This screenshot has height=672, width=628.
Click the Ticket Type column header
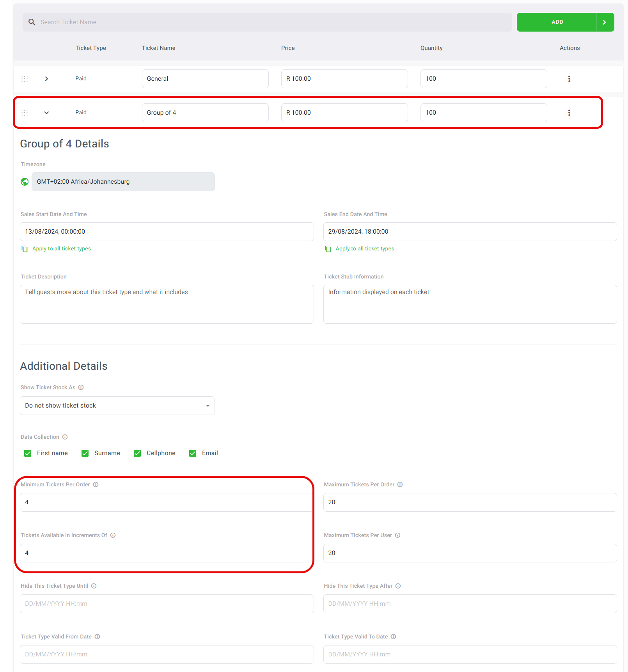tap(90, 48)
